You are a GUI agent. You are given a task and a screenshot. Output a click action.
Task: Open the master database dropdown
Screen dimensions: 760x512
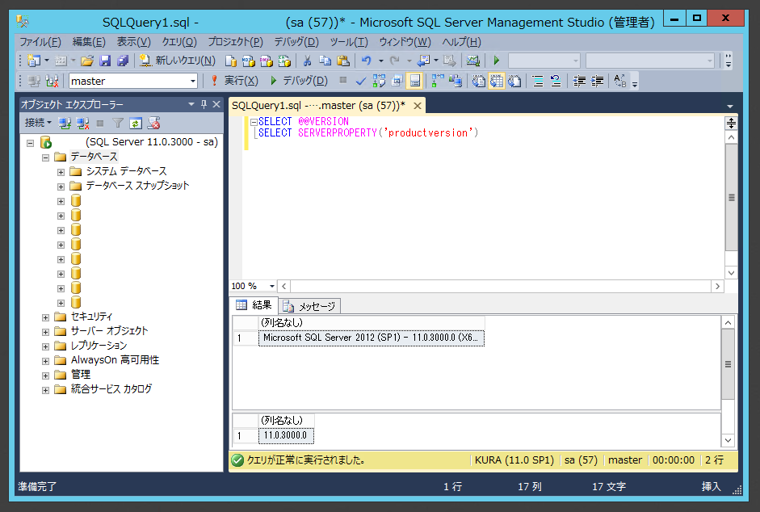pos(193,81)
